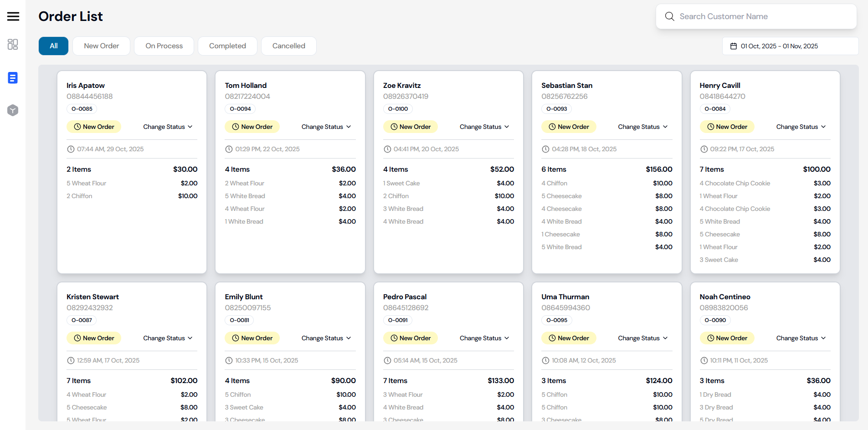Image resolution: width=868 pixels, height=430 pixels.
Task: Open Change Status dropdown on Pedro Pascal's card
Action: pos(484,338)
